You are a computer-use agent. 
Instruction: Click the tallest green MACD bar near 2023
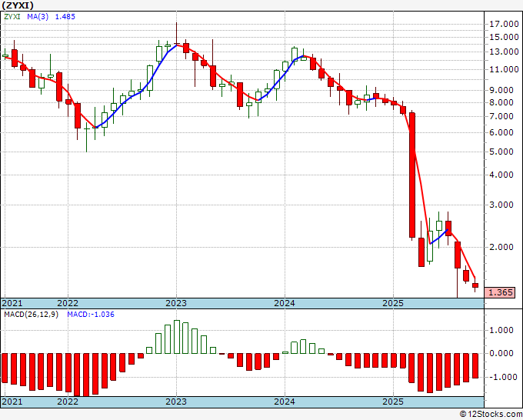pyautogui.click(x=177, y=337)
